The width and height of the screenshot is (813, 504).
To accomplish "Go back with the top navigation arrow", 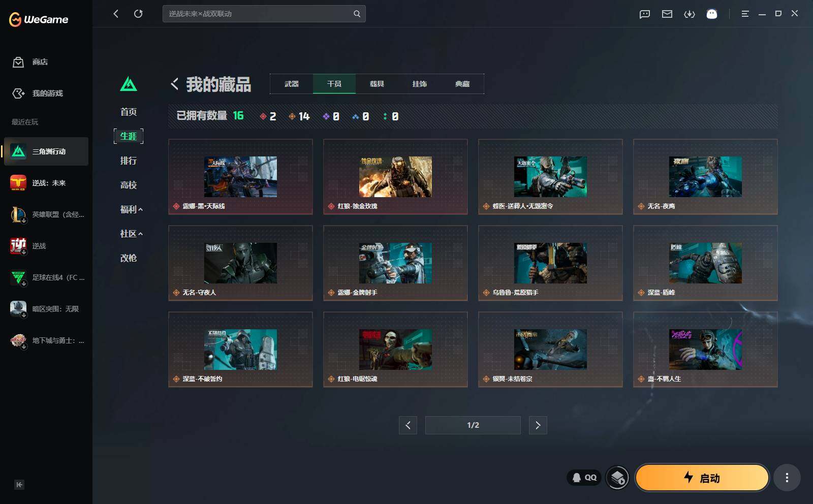I will pos(116,14).
